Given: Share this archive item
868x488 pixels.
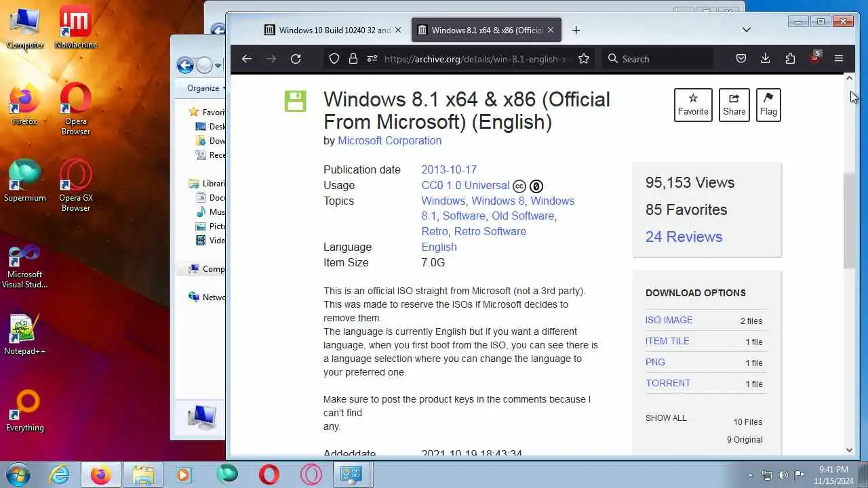Looking at the screenshot, I should [734, 105].
